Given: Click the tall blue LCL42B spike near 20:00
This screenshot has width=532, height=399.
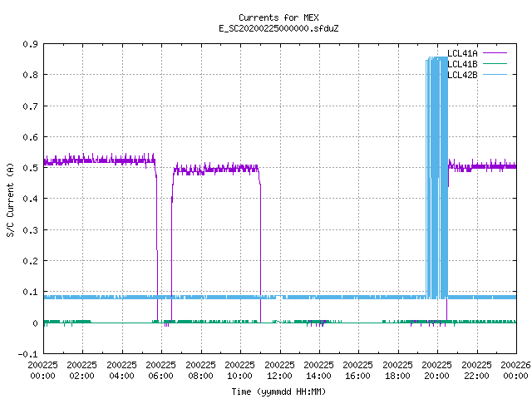Looking at the screenshot, I should click(x=437, y=176).
